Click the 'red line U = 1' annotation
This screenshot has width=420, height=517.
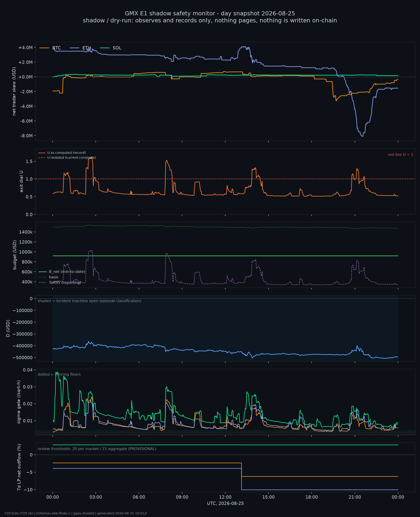pos(400,155)
